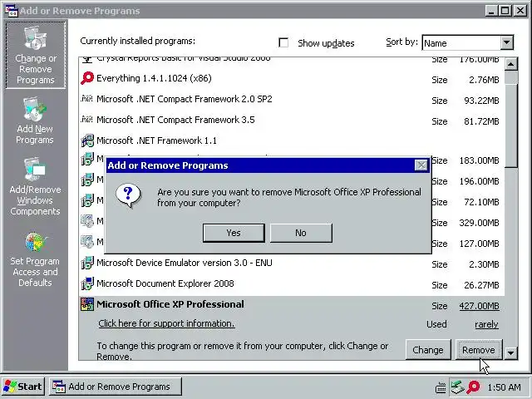Click the .NET Compact Framework 2.0 SP2 icon
The image size is (532, 399).
tap(86, 99)
